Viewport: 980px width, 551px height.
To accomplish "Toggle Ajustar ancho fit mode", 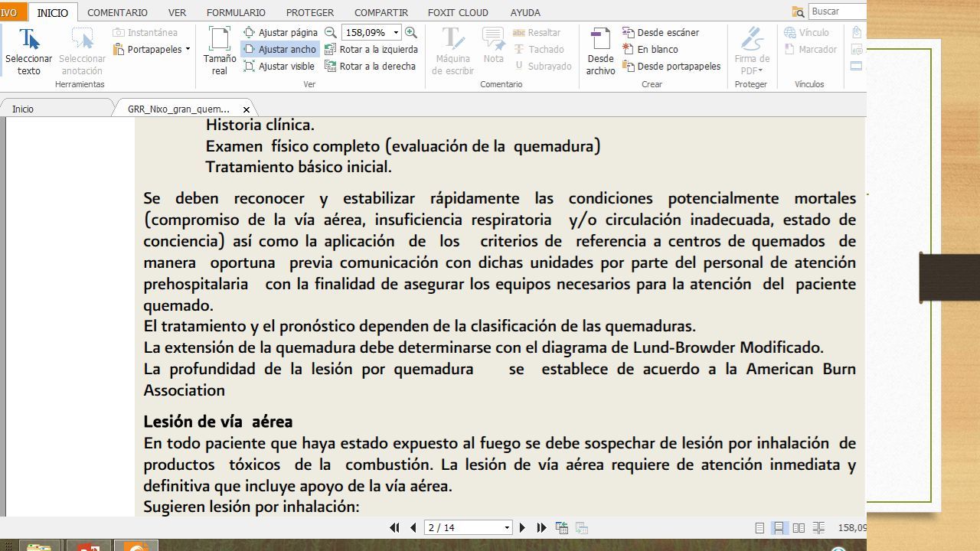I will tap(279, 50).
